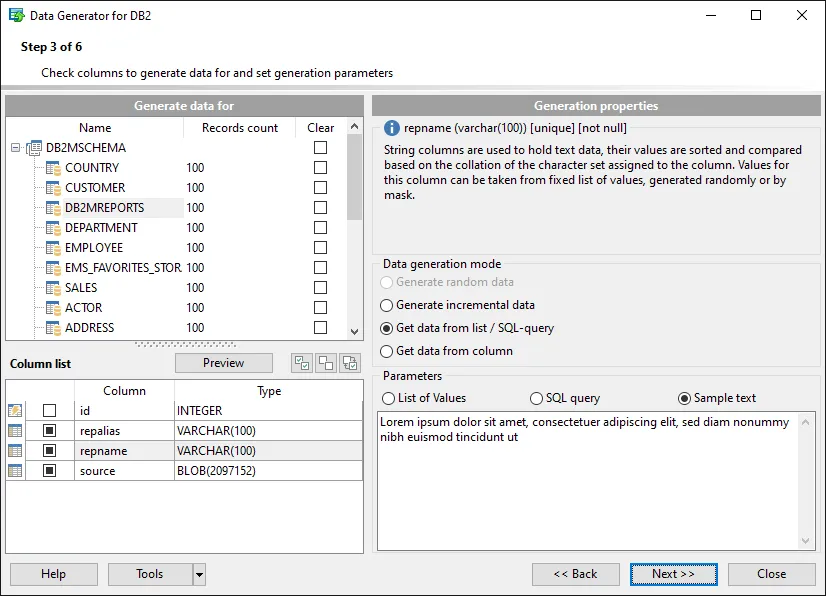Open the Tools button dropdown arrow
Image resolution: width=826 pixels, height=596 pixels.
click(x=199, y=574)
